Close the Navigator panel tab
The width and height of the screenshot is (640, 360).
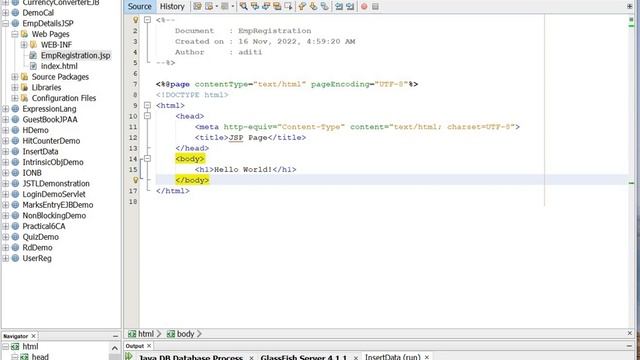33,336
